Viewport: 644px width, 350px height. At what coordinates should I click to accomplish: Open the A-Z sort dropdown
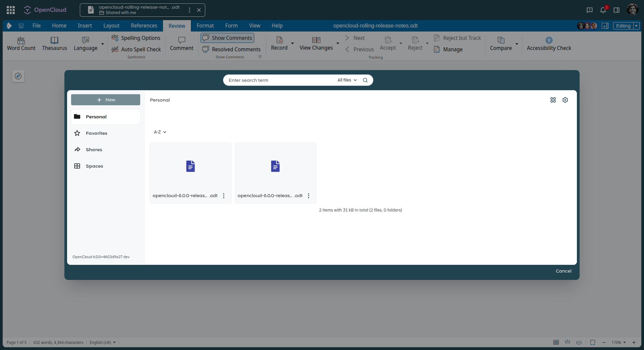pyautogui.click(x=160, y=132)
